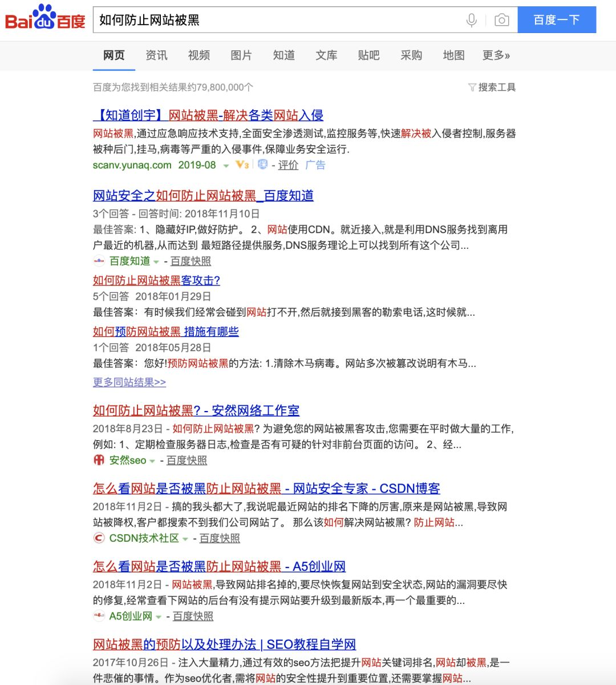This screenshot has width=616, height=685.
Task: Click the 安然seo site icon
Action: point(99,460)
